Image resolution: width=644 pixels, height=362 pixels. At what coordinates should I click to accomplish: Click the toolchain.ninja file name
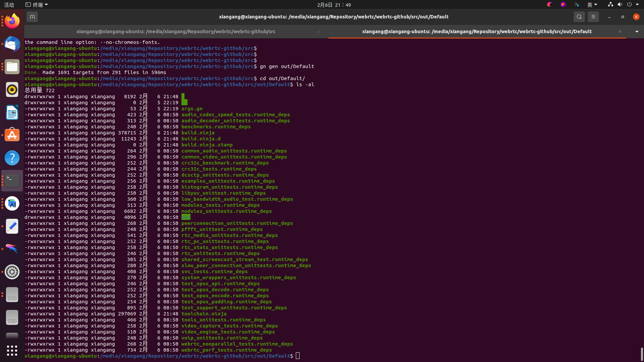(x=204, y=314)
